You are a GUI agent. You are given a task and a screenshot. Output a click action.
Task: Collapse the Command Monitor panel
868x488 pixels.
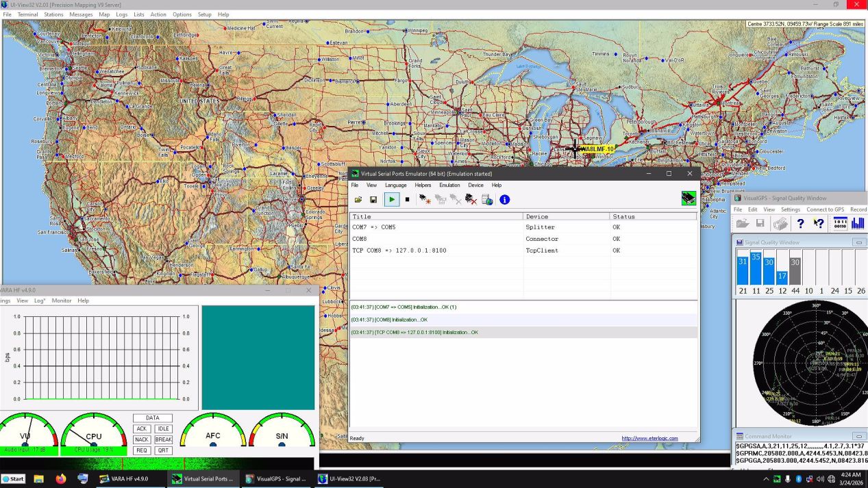pos(859,436)
